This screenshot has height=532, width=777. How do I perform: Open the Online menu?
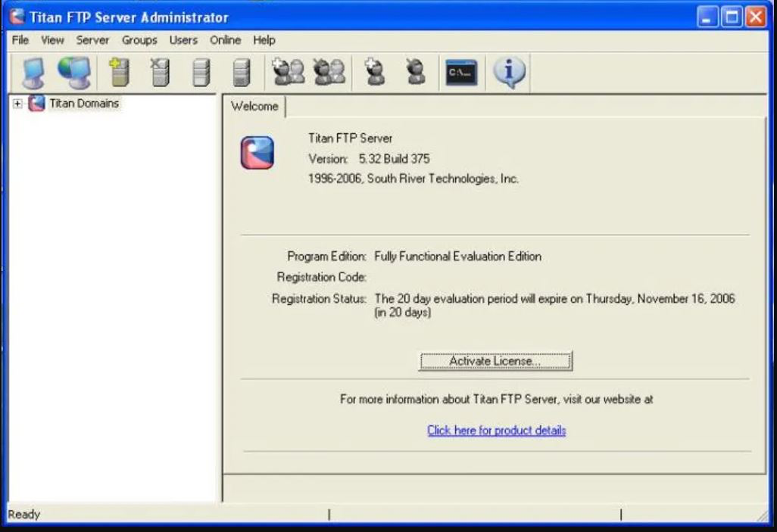[x=225, y=40]
